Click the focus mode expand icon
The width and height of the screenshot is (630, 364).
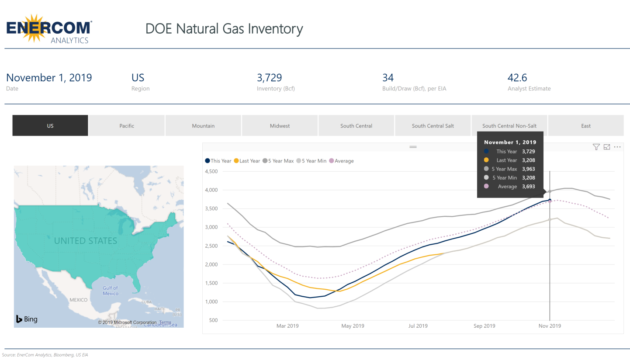606,147
